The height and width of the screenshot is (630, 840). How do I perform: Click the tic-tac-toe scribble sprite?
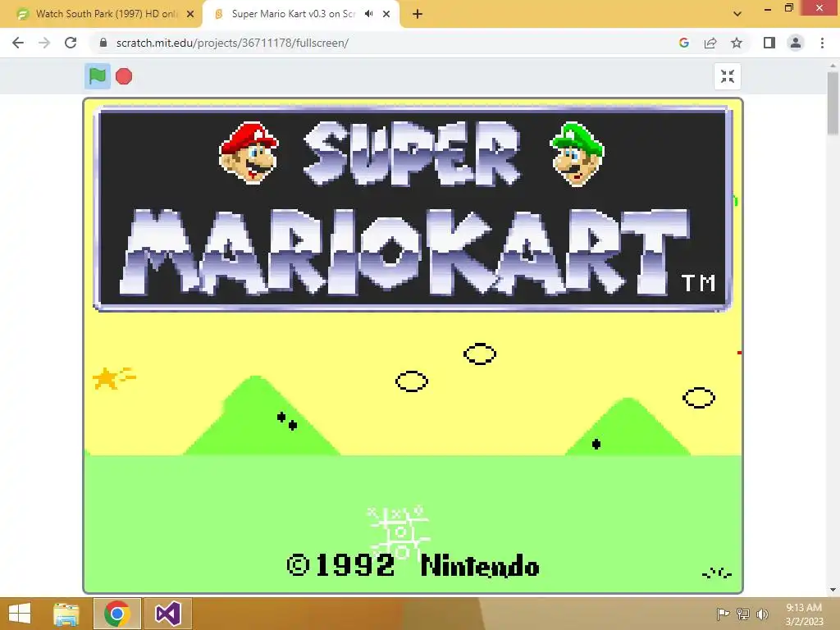click(x=399, y=532)
